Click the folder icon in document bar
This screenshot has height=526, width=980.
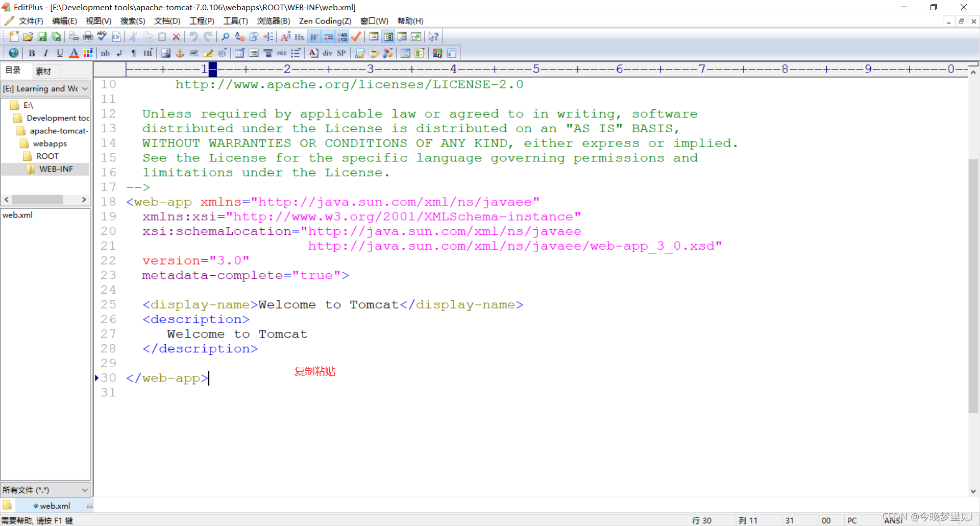pos(7,506)
